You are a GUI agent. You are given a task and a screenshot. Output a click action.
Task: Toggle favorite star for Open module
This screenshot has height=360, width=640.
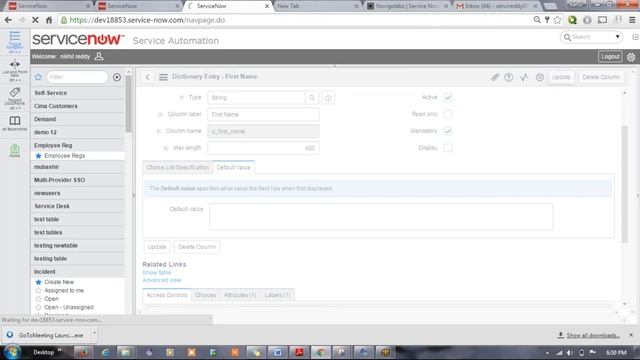tap(38, 299)
